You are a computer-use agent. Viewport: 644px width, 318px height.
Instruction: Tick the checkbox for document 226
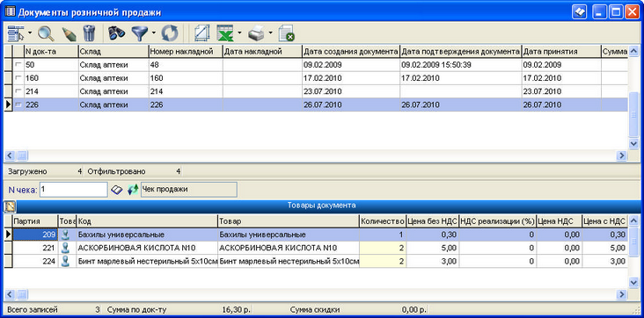[x=18, y=105]
